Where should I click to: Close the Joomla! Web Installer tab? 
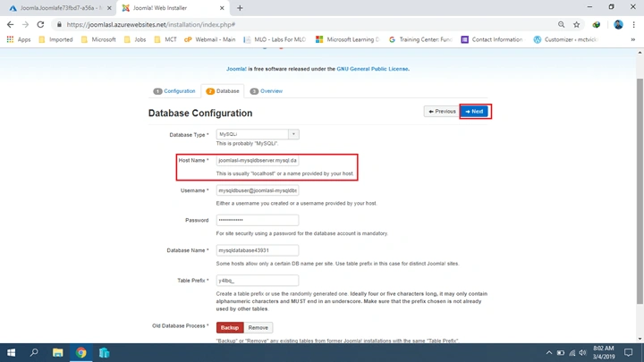point(222,8)
